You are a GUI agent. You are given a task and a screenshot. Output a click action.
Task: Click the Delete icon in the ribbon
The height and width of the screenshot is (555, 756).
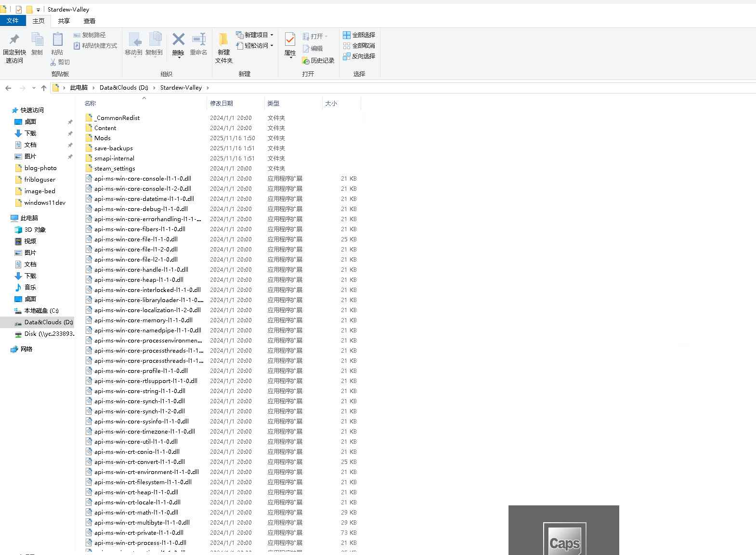click(x=178, y=40)
